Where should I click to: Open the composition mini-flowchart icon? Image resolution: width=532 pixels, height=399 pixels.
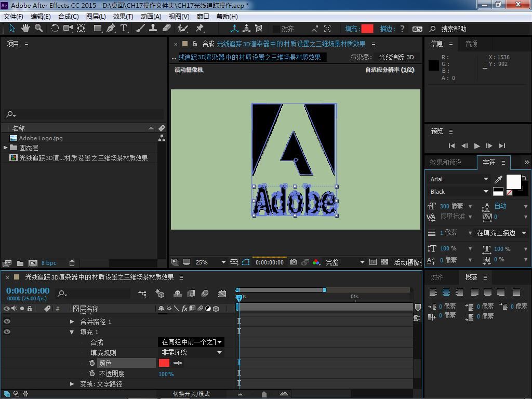point(142,294)
